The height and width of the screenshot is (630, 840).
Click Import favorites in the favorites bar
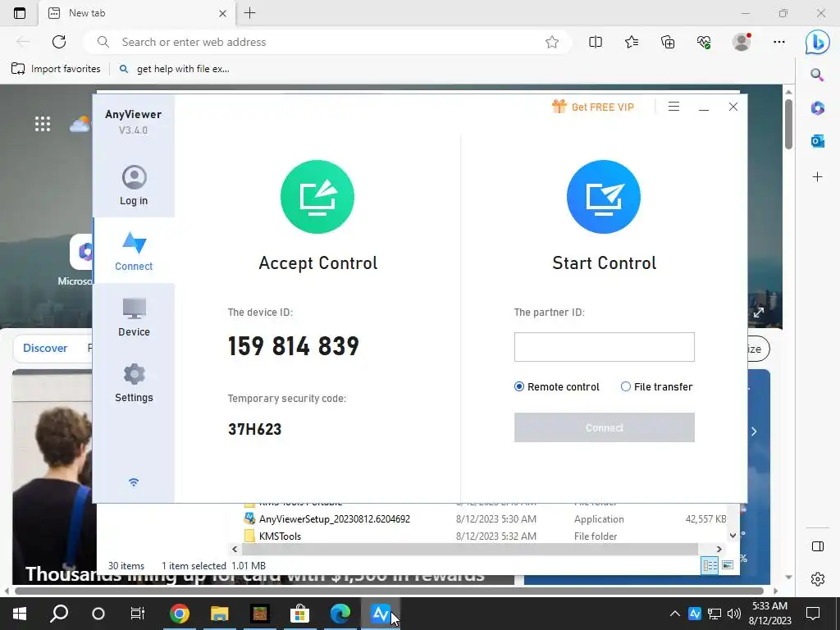tap(56, 69)
